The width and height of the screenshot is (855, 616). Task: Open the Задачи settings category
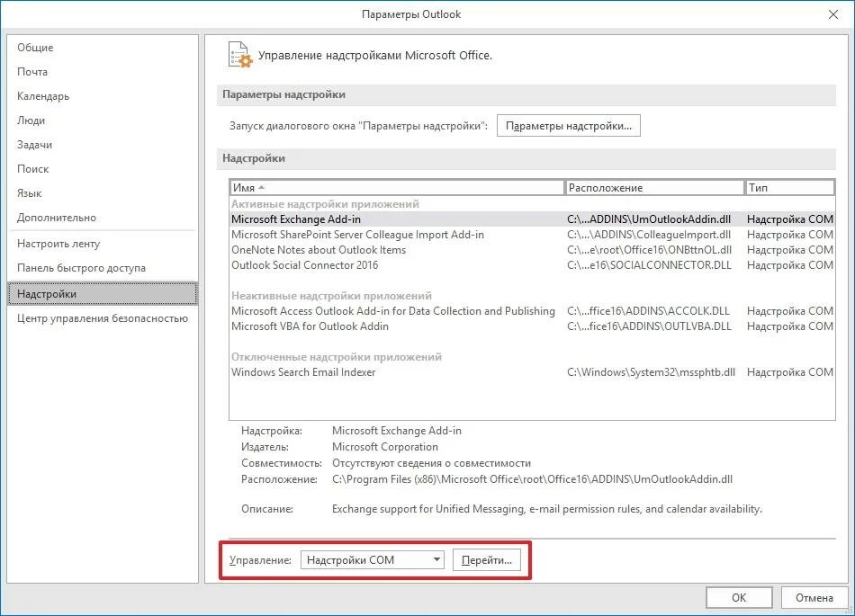click(103, 145)
